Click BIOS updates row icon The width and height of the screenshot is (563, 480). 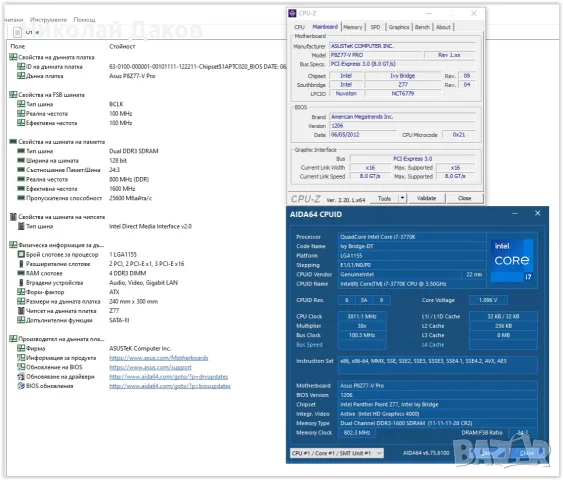click(x=21, y=386)
